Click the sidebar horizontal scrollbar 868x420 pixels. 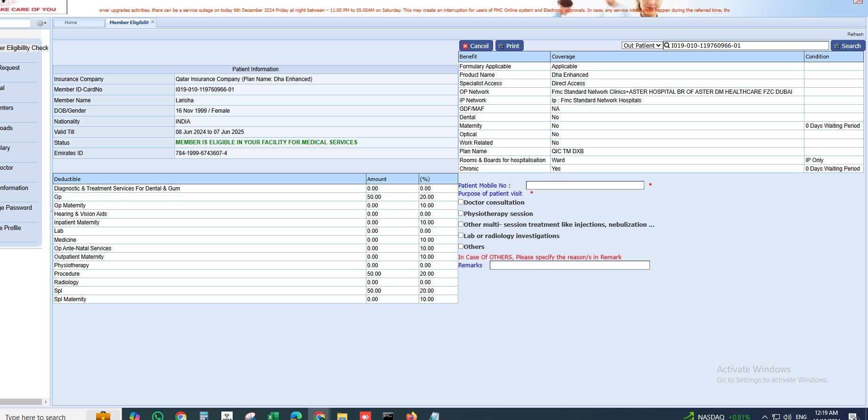[x=21, y=402]
